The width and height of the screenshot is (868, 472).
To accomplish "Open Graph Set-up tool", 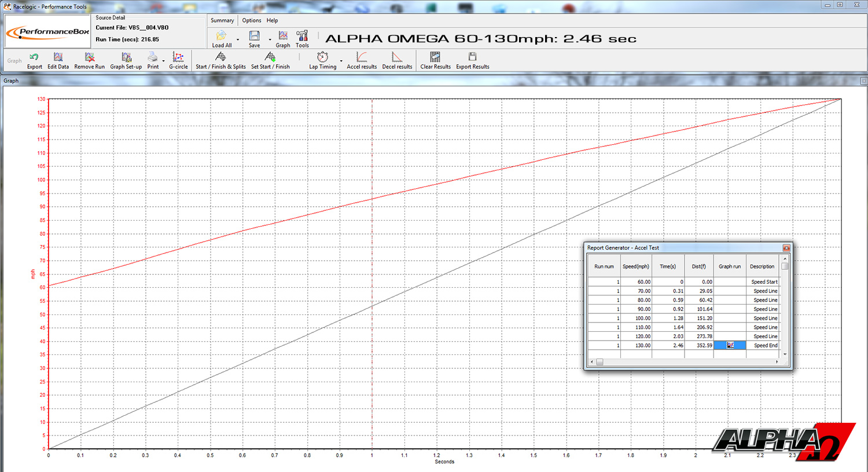I will click(x=126, y=61).
